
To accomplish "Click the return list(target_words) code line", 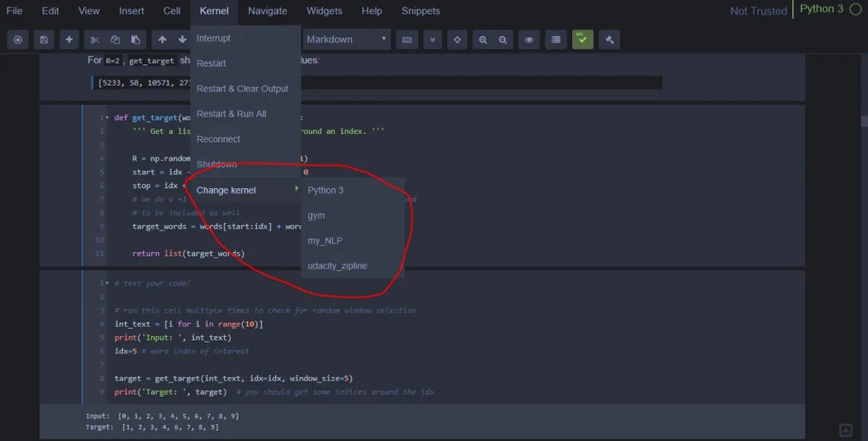I will 189,253.
